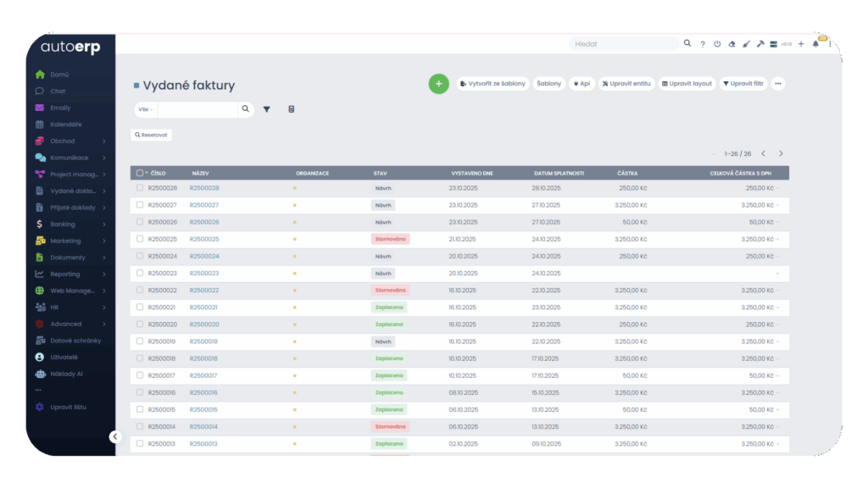Click the filter funnel icon beside search
Viewport: 868px width, 488px height.
pyautogui.click(x=266, y=109)
